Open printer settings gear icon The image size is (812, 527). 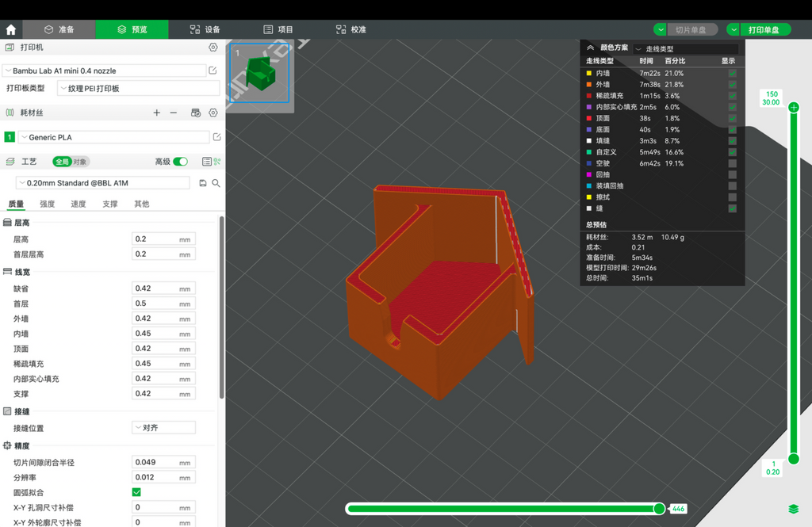tap(213, 47)
